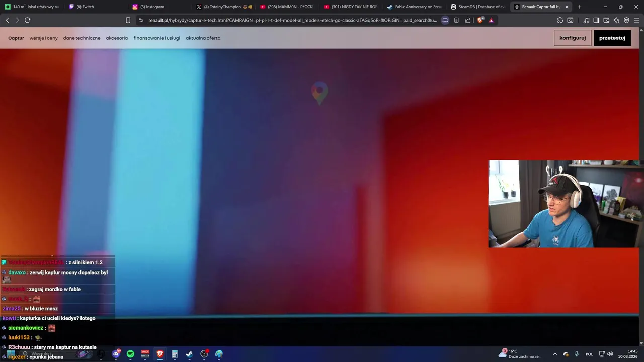Screen dimensions: 644x362
Task: Switch to the Fable Anniversary Steam tab
Action: pos(415,7)
